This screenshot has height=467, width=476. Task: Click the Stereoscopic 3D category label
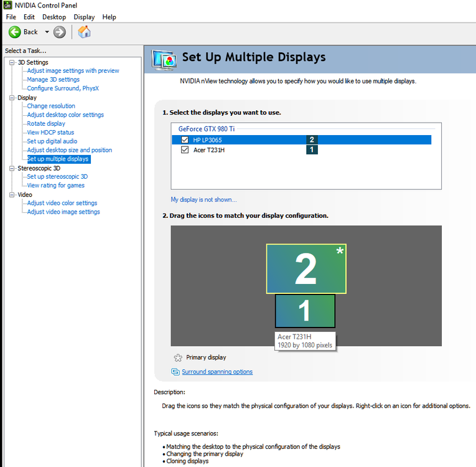[39, 168]
